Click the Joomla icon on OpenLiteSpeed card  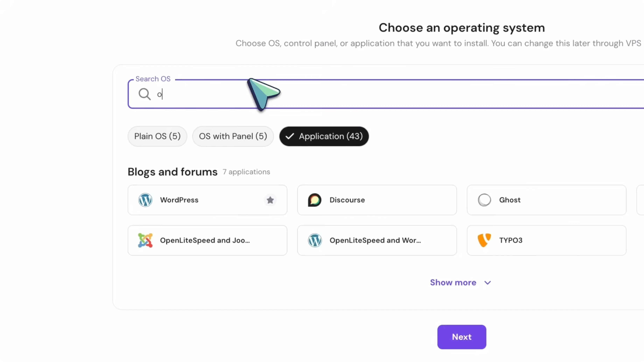(145, 240)
